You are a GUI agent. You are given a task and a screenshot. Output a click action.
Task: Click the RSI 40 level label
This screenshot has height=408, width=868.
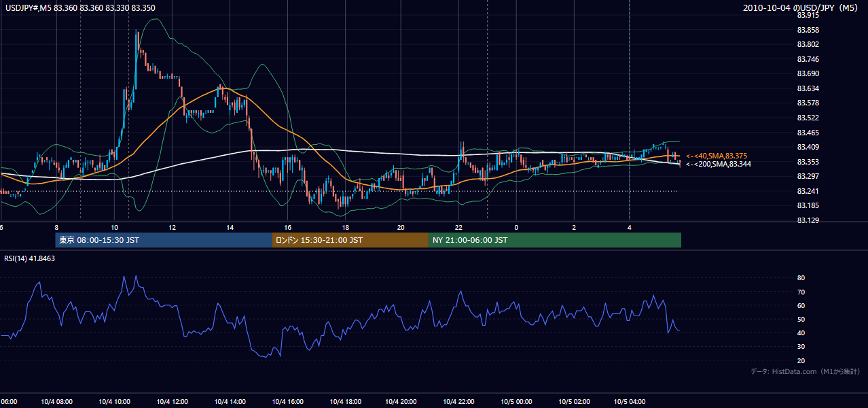click(x=801, y=333)
